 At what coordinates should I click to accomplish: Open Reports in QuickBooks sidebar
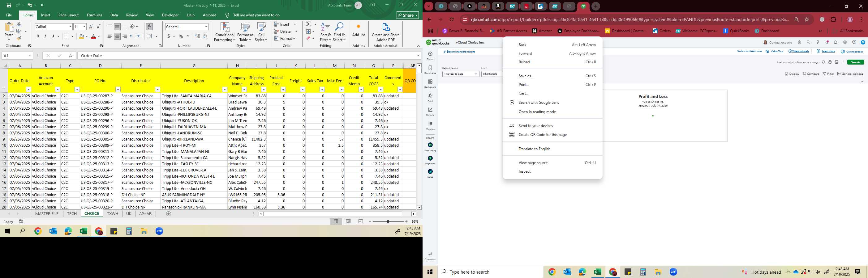pos(430,112)
